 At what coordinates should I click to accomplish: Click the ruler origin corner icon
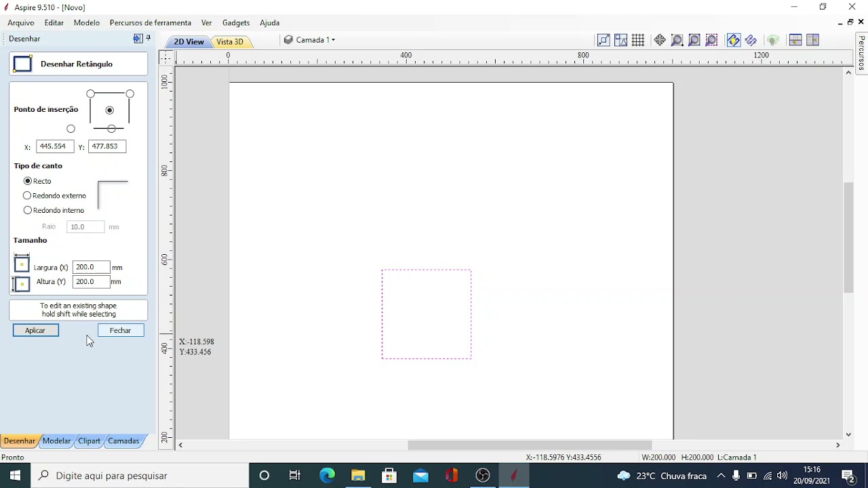pyautogui.click(x=166, y=58)
